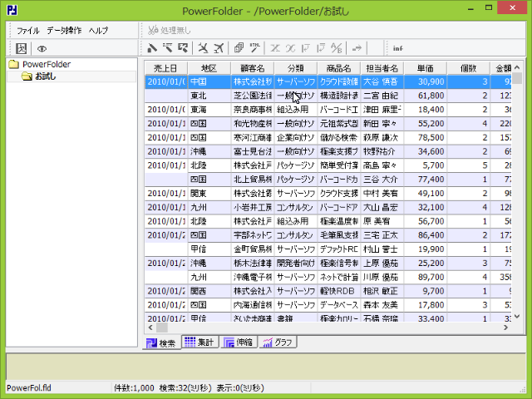532x399 pixels.
Task: Click the 開発者向け category cell
Action: (296, 264)
